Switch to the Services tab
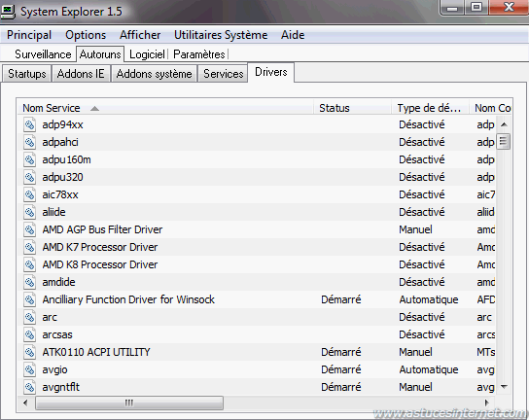The image size is (529, 420). 223,74
